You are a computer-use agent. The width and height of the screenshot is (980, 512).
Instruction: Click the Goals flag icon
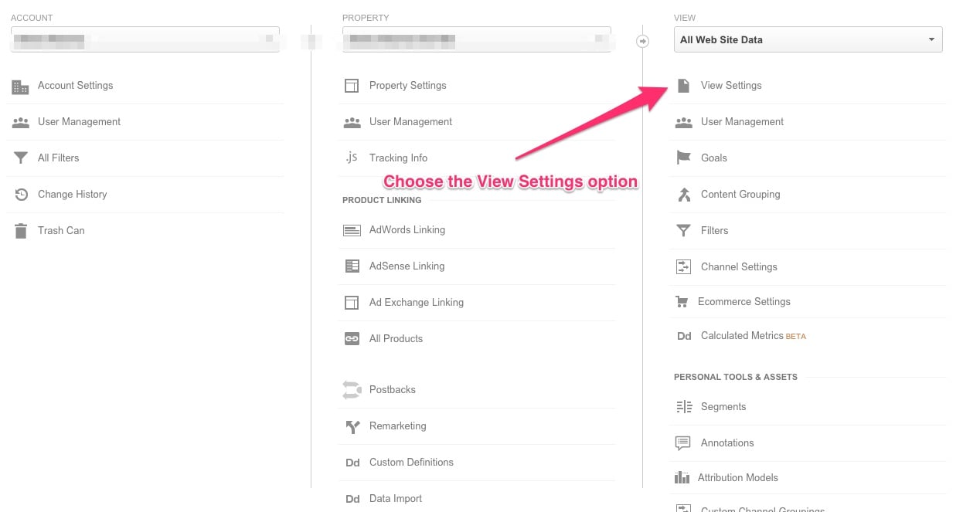click(683, 158)
